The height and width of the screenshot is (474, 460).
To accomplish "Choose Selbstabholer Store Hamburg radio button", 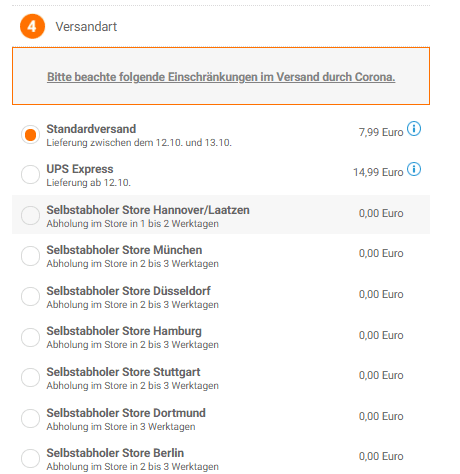I will click(30, 337).
